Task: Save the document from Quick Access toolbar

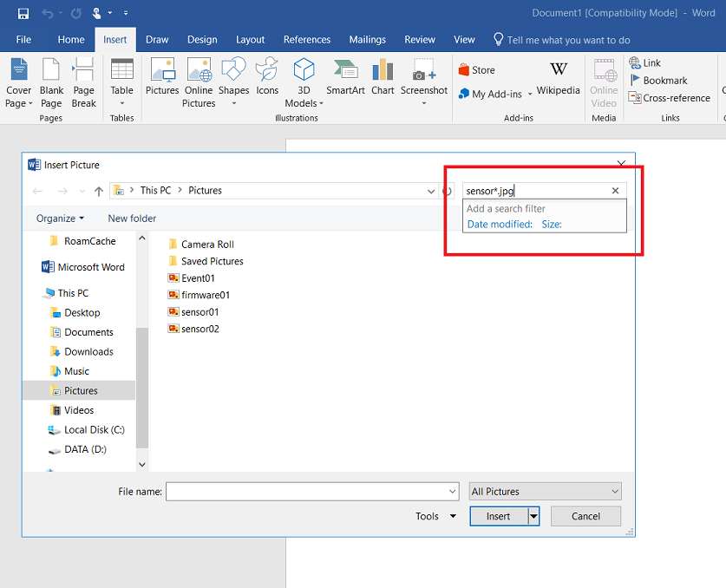Action: pyautogui.click(x=23, y=13)
